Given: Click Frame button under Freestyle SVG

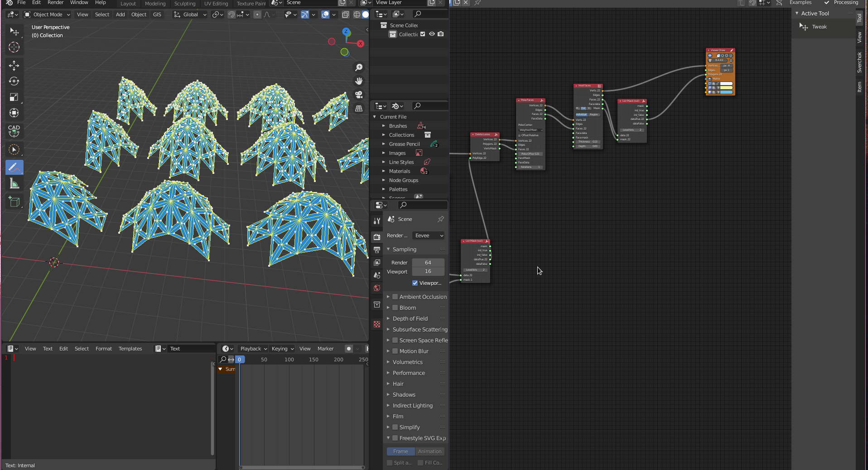Looking at the screenshot, I should click(400, 451).
